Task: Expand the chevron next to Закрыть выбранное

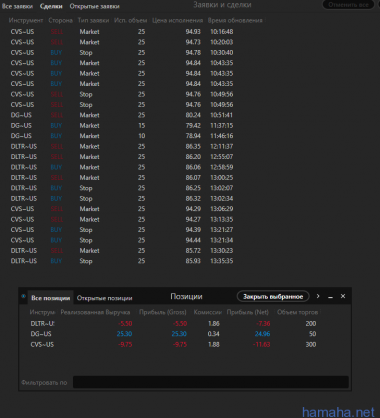Action: [318, 296]
